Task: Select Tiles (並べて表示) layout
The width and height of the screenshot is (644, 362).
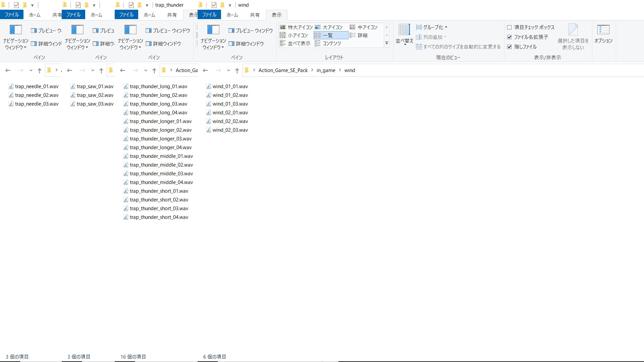Action: pyautogui.click(x=295, y=43)
